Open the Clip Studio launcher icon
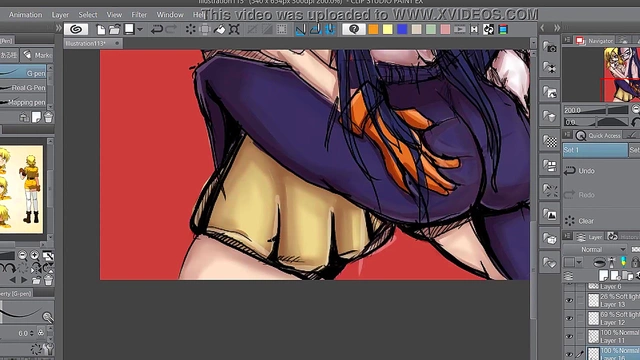The image size is (640, 360). 76,29
